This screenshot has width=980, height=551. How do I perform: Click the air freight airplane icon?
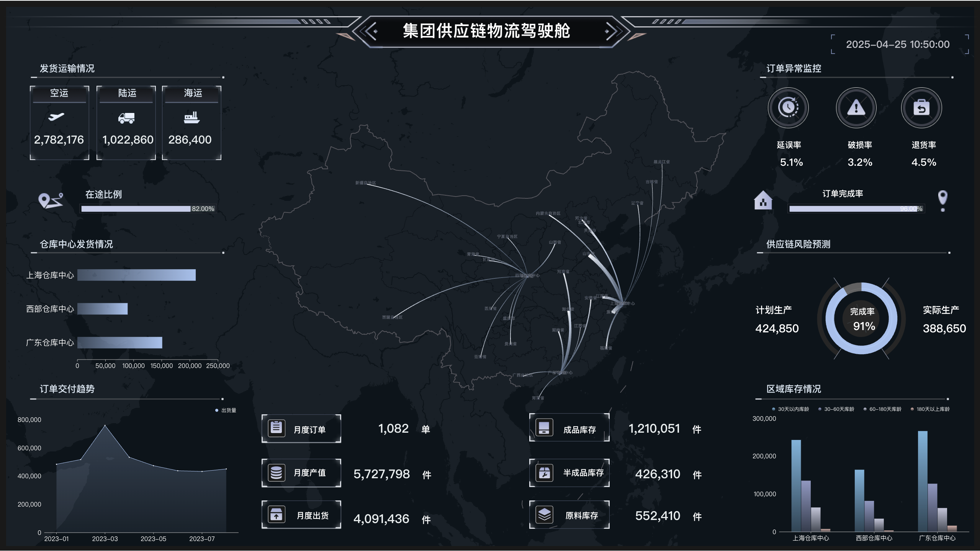(56, 117)
